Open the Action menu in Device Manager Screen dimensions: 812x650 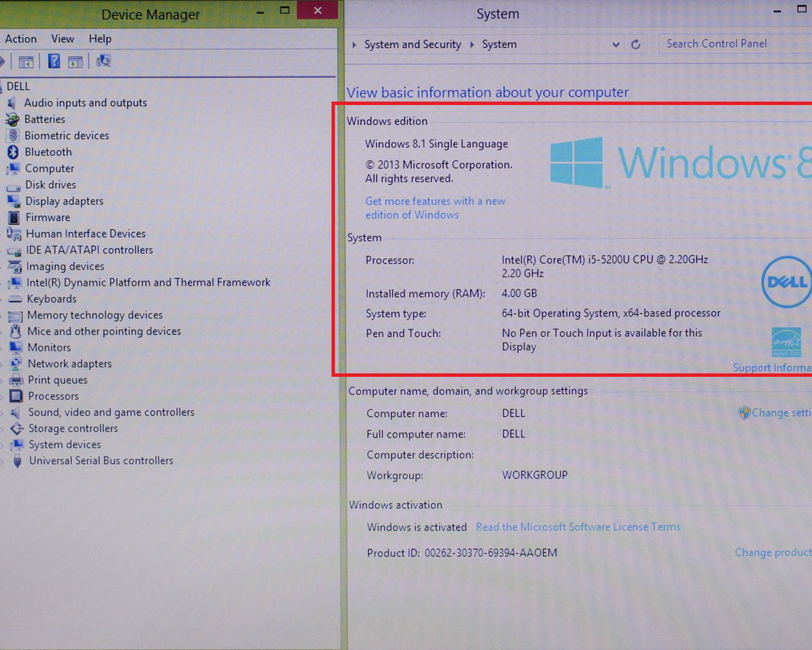(x=20, y=39)
